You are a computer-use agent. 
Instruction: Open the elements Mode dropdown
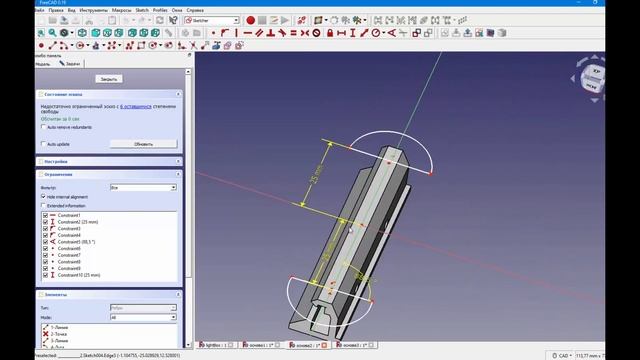(143, 317)
